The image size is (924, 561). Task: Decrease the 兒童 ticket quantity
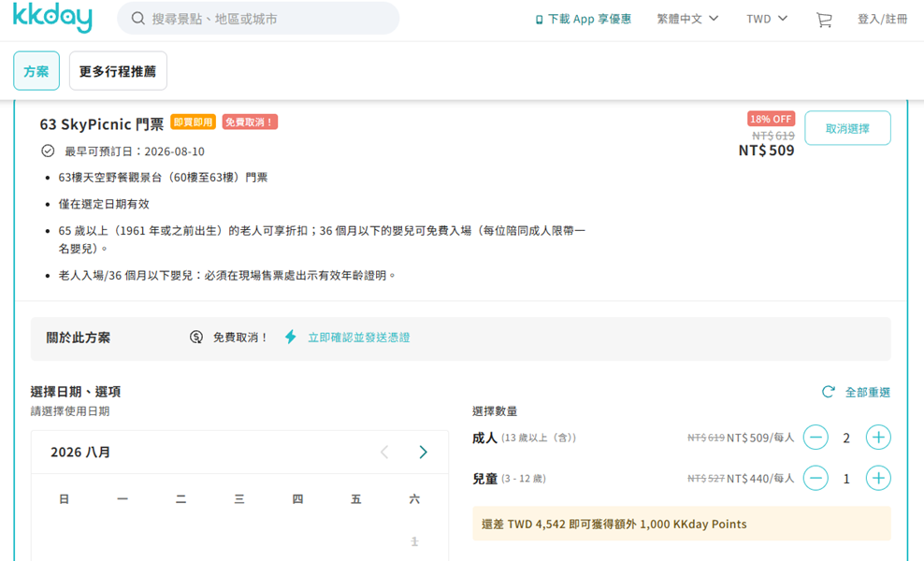[x=816, y=478]
